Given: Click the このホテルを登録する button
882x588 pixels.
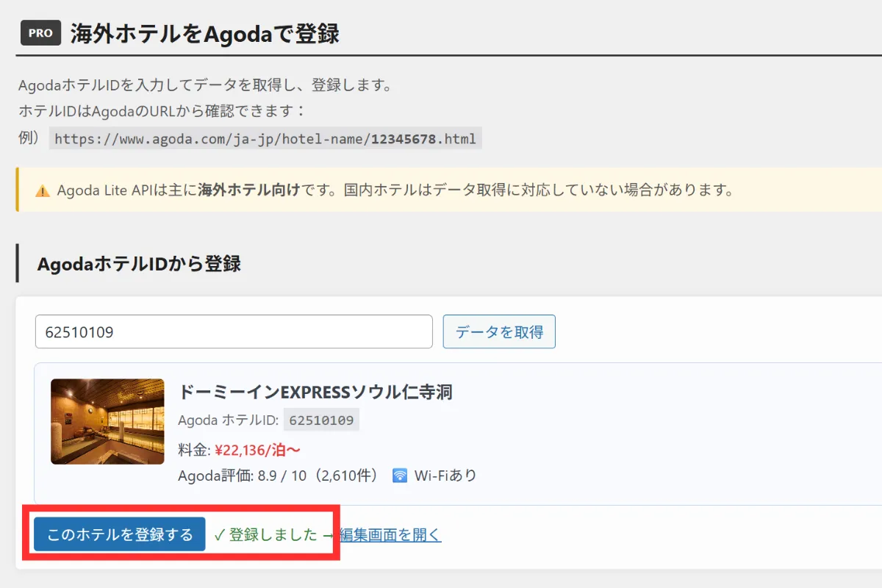Looking at the screenshot, I should tap(120, 534).
